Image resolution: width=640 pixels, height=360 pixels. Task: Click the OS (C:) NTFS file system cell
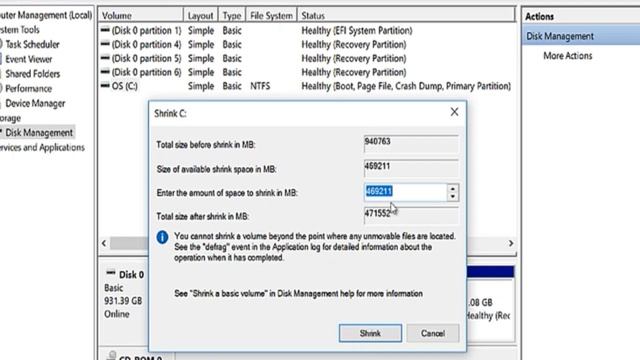tap(260, 86)
